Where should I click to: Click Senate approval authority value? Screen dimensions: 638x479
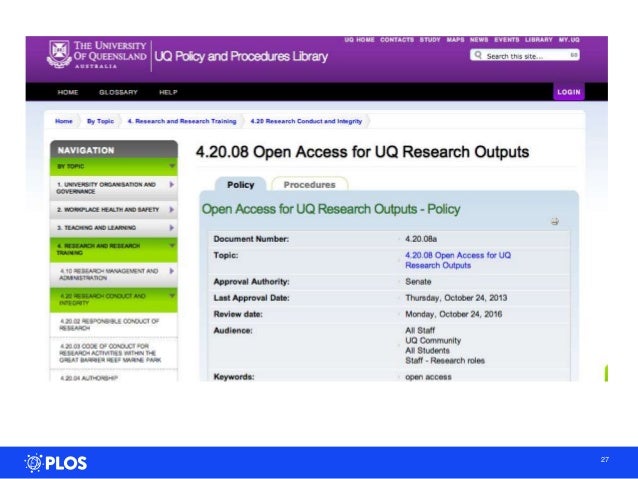418,282
